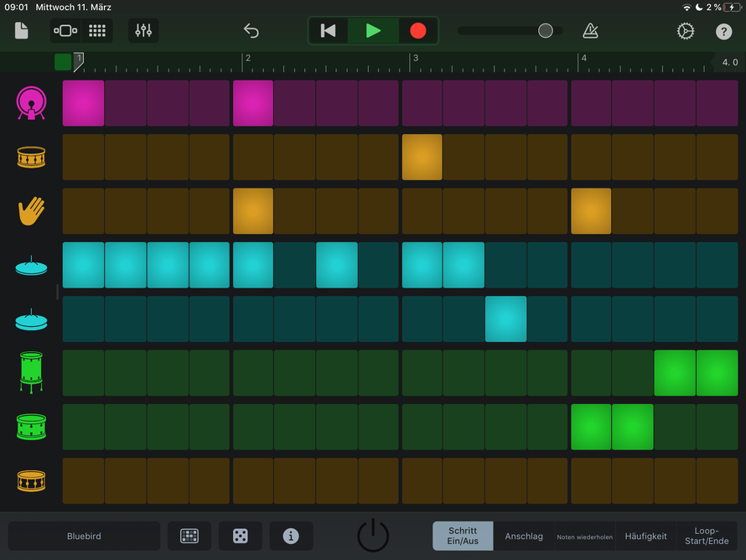Undo the last action
Screen dimensions: 746x560
[x=251, y=31]
